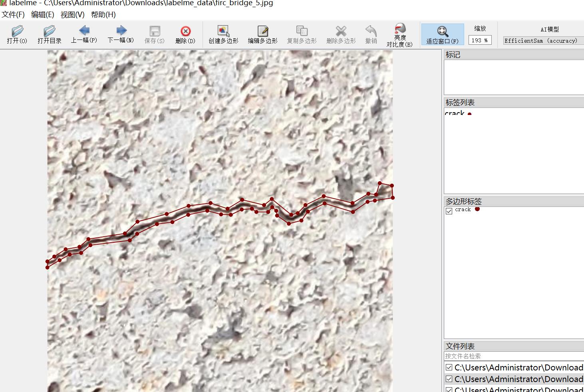This screenshot has width=584, height=392.
Task: Switch to Edit Polygon mode
Action: (262, 34)
